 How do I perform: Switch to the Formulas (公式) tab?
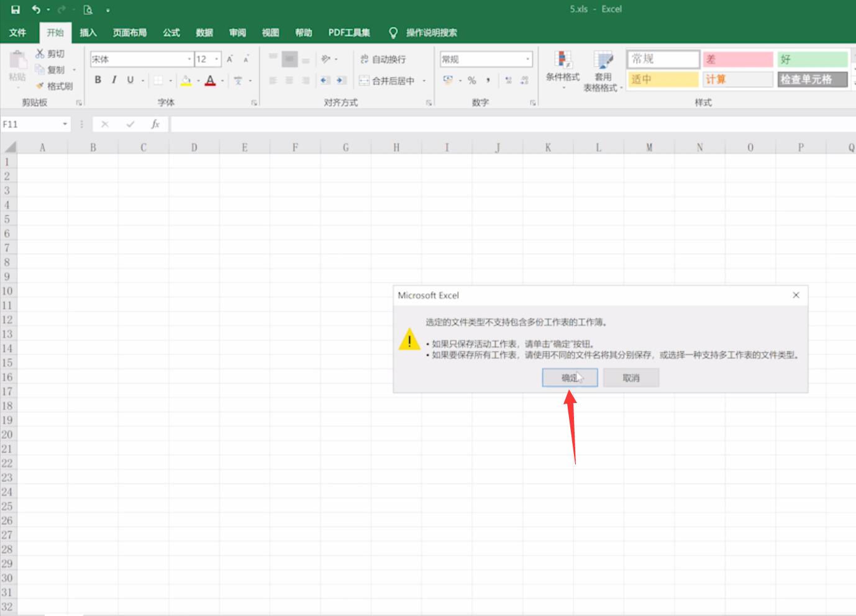[x=171, y=32]
